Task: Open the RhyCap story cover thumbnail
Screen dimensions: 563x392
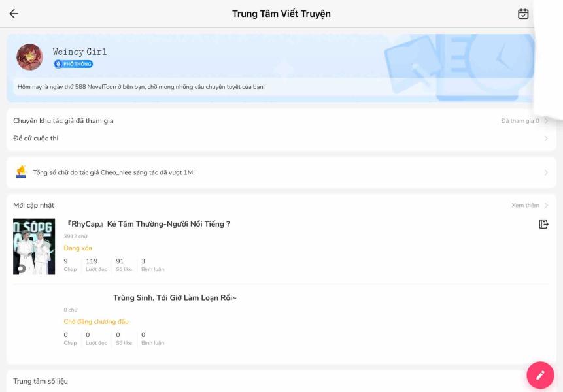Action: point(34,247)
